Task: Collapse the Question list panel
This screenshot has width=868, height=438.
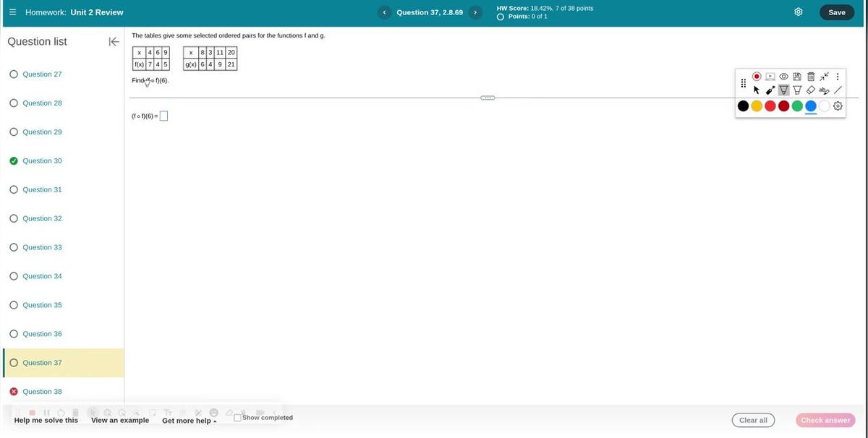Action: (114, 42)
